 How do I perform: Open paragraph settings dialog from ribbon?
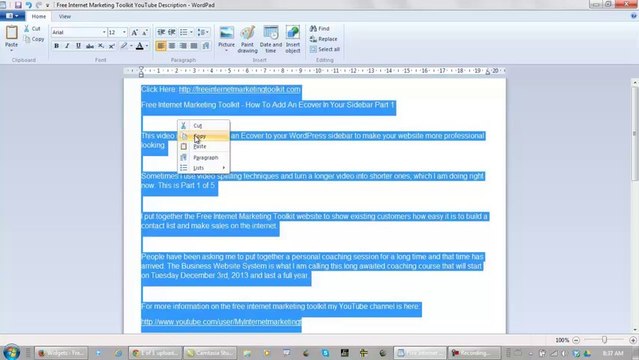[206, 46]
